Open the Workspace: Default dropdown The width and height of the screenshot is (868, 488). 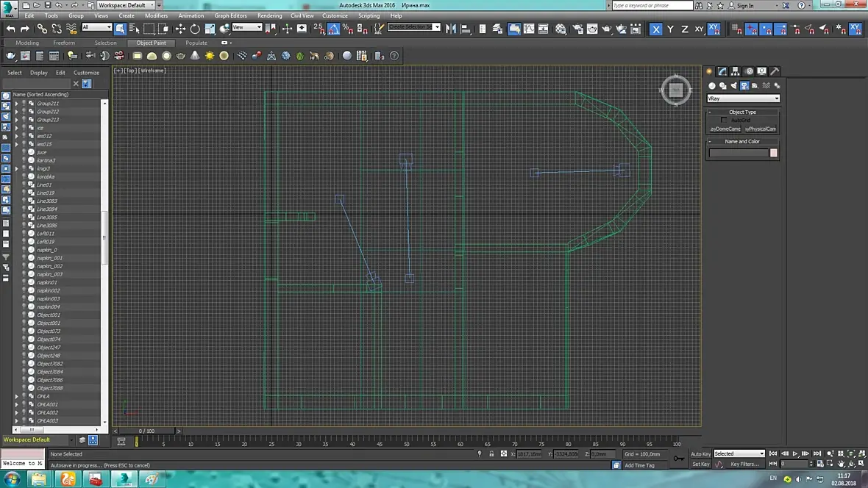click(125, 5)
